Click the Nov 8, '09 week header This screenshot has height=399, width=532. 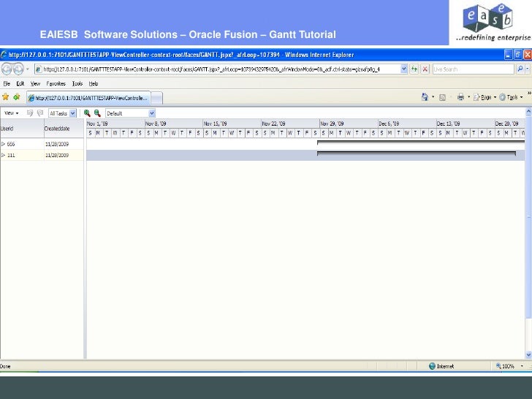[174, 123]
